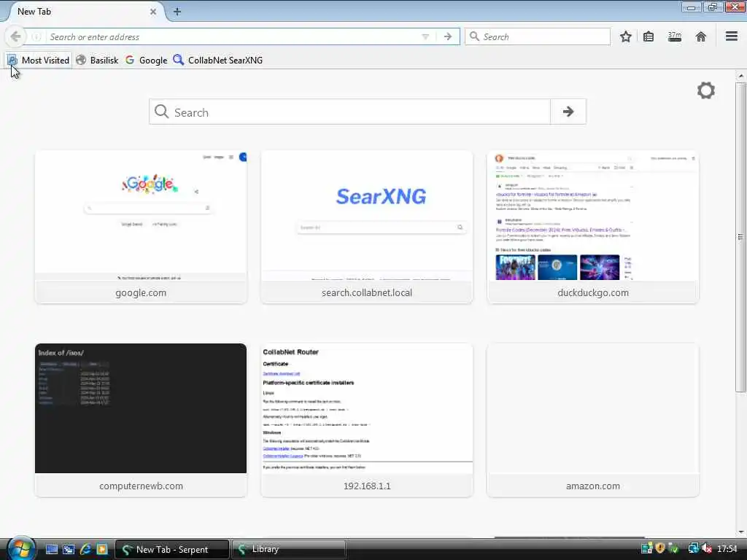Switch to Library taskbar window
The width and height of the screenshot is (747, 560).
pos(289,550)
